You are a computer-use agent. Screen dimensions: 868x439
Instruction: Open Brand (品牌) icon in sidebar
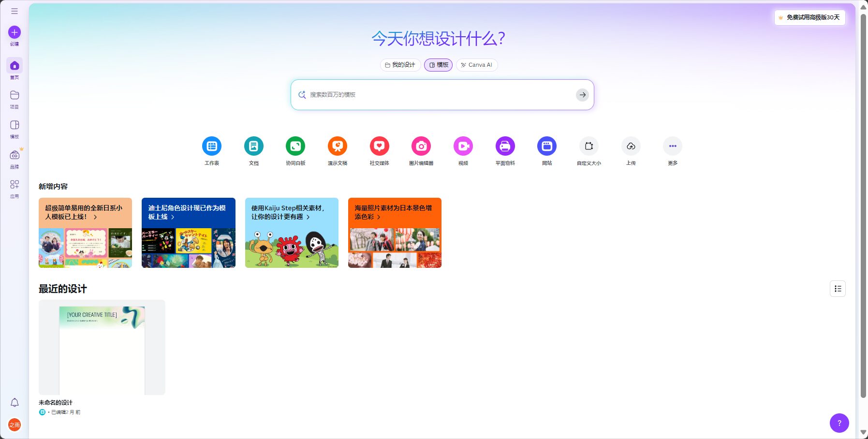pyautogui.click(x=15, y=155)
